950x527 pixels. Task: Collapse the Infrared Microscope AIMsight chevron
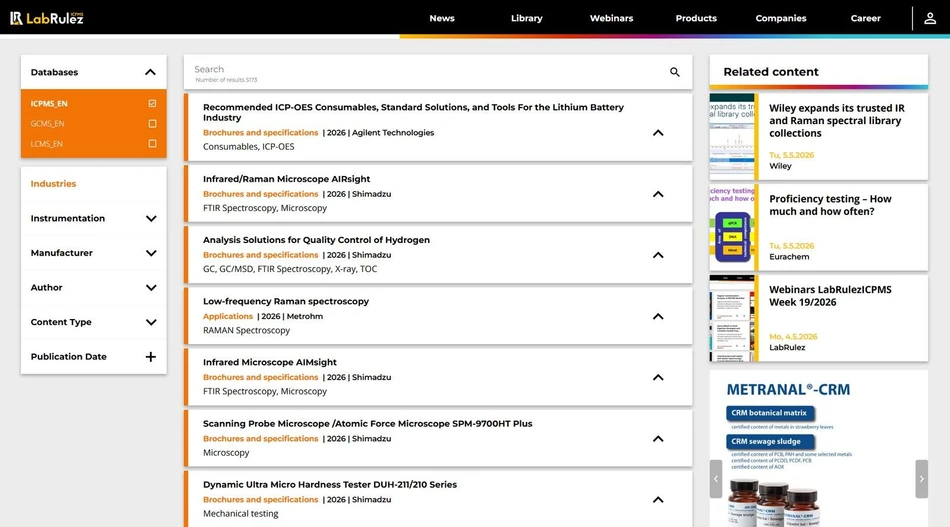pyautogui.click(x=658, y=377)
